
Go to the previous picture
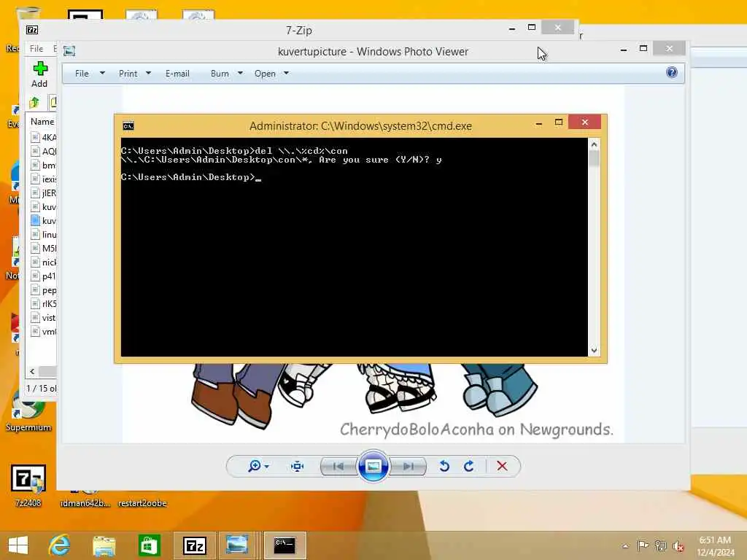[x=338, y=466]
